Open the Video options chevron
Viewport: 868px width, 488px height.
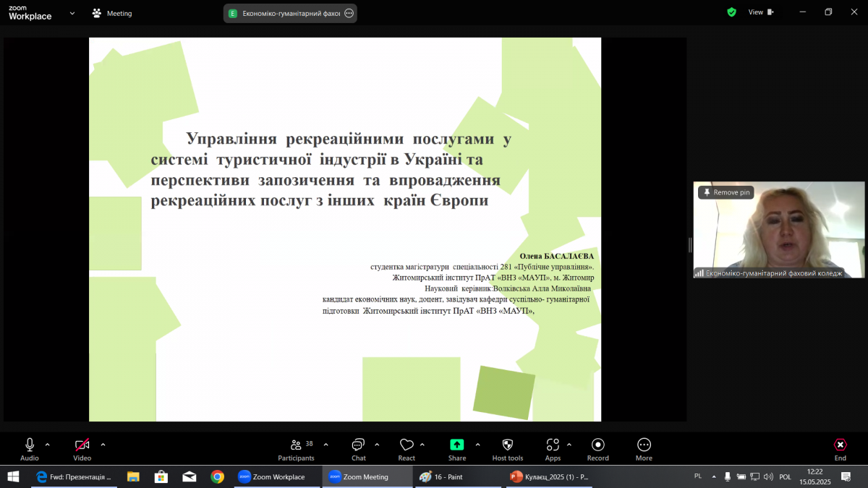click(x=102, y=446)
